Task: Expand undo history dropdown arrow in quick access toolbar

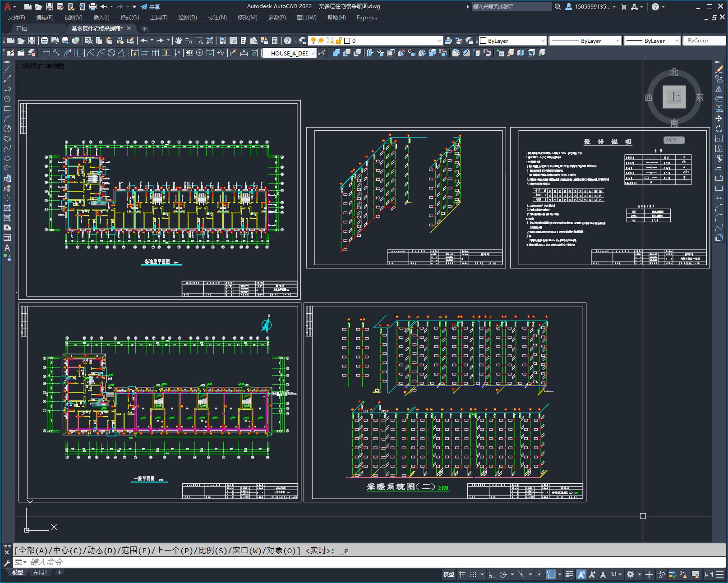Action: click(x=112, y=7)
